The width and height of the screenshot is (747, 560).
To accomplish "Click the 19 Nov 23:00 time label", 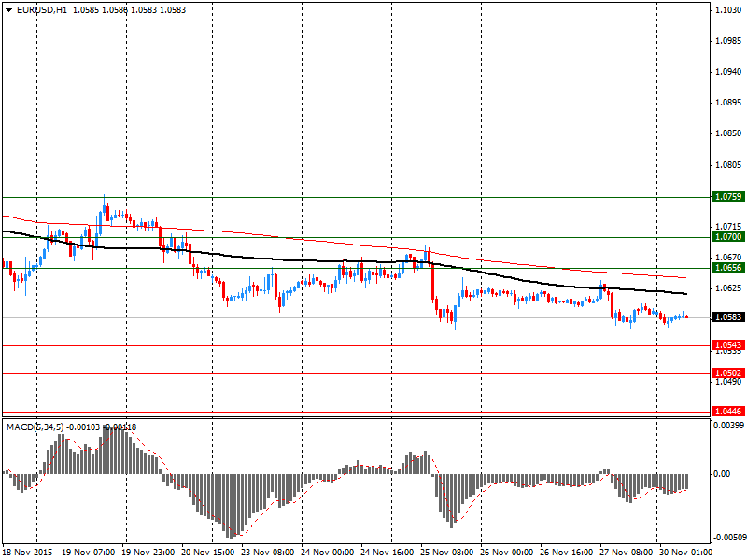I will tap(148, 553).
